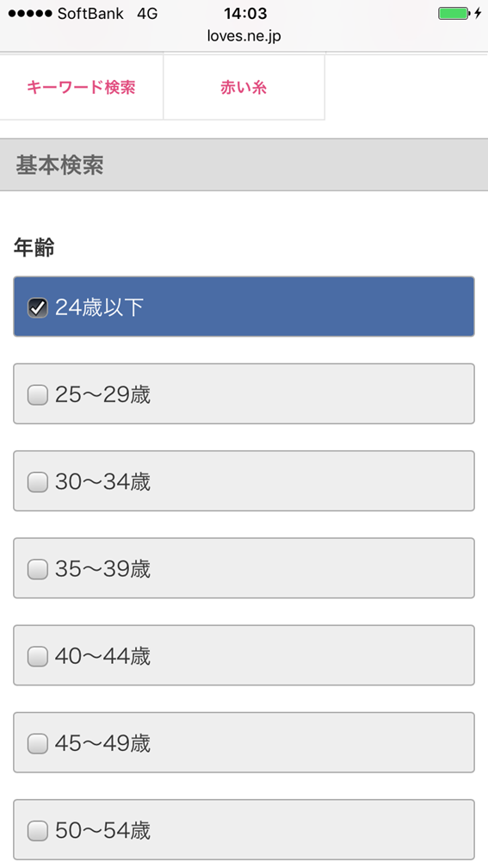This screenshot has height=868, width=488.
Task: Tap the 25〜29歳 row label text
Action: (x=102, y=394)
